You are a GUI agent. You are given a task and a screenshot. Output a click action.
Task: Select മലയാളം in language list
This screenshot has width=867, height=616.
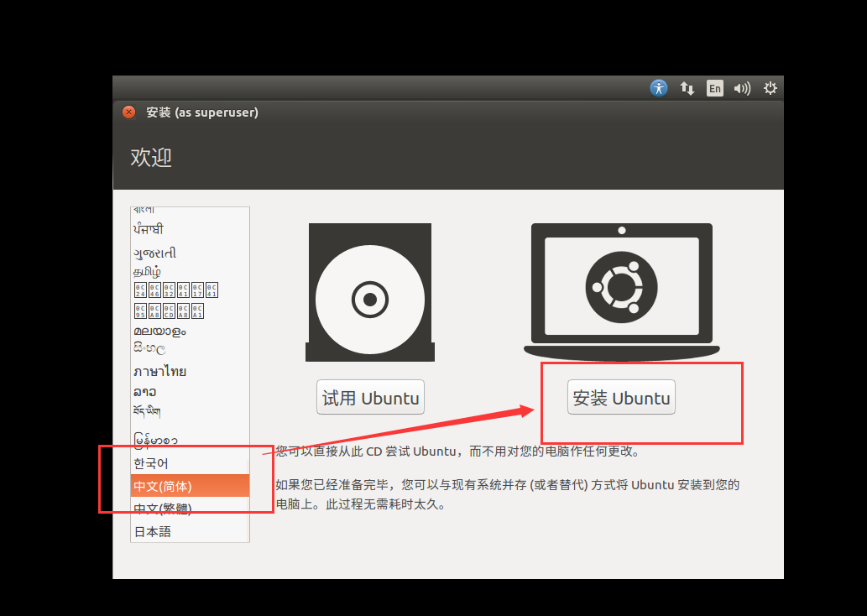coord(190,331)
